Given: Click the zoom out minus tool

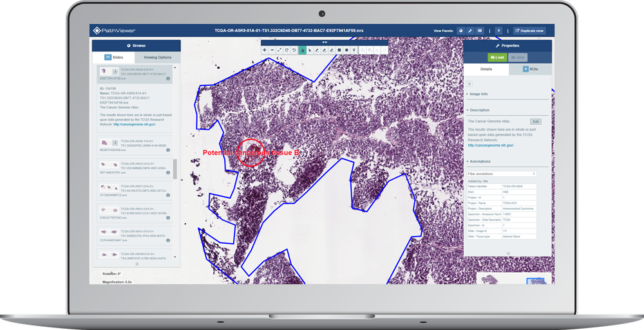Looking at the screenshot, I should [x=272, y=50].
